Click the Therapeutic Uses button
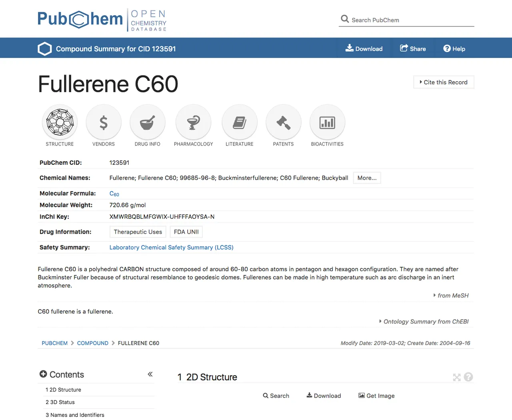The image size is (512, 420). [x=138, y=232]
